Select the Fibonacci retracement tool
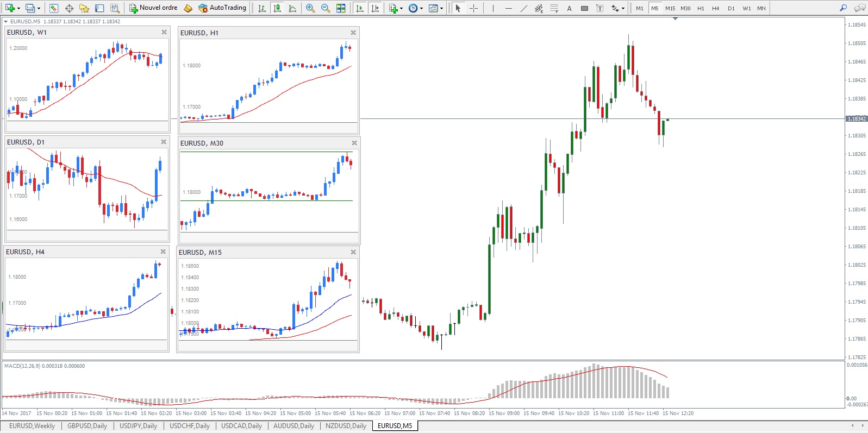The width and height of the screenshot is (868, 433). click(x=554, y=8)
